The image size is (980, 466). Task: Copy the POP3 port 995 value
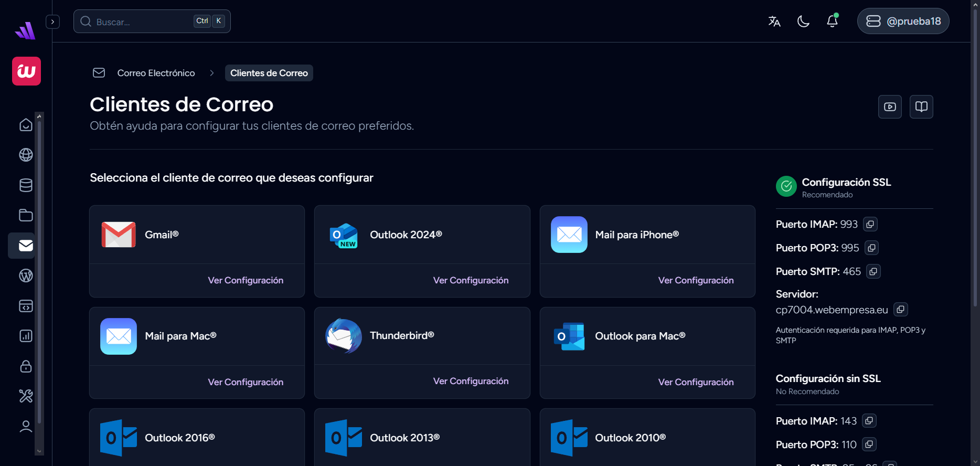pyautogui.click(x=871, y=248)
